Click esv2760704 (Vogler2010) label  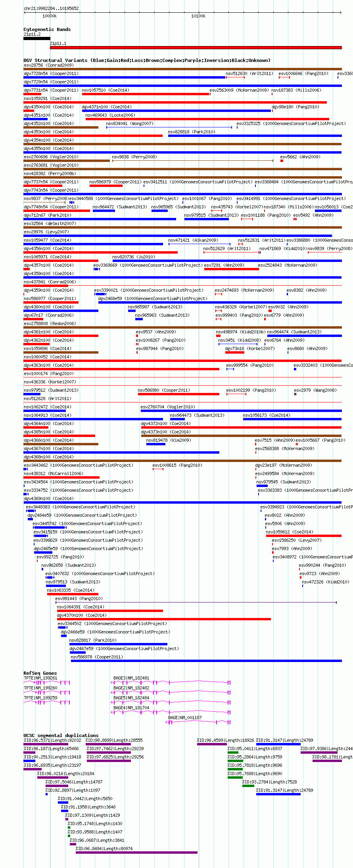(168, 407)
